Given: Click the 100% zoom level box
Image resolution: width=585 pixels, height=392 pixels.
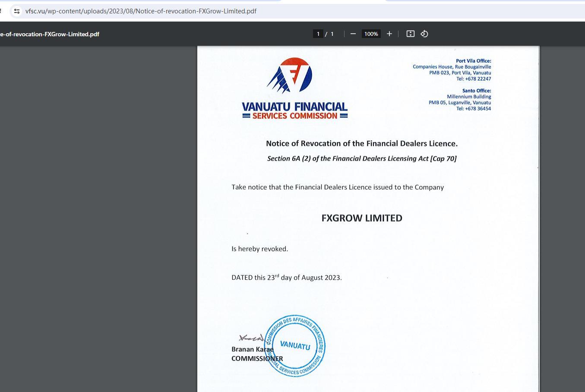Looking at the screenshot, I should coord(371,34).
